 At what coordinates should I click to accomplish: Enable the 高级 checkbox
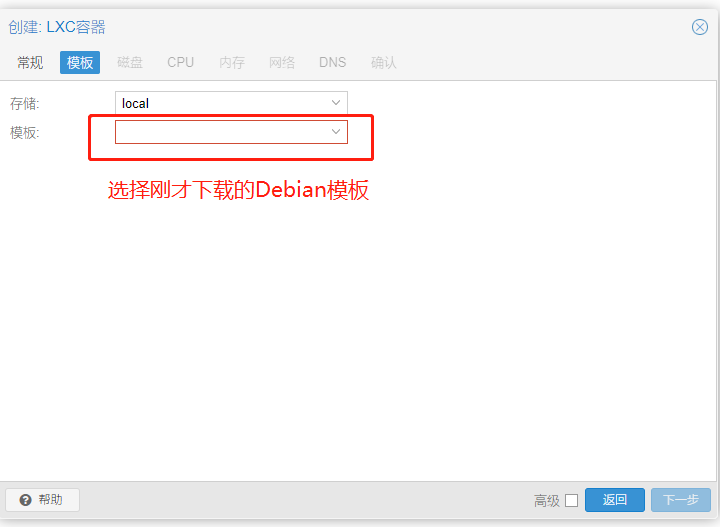point(571,500)
